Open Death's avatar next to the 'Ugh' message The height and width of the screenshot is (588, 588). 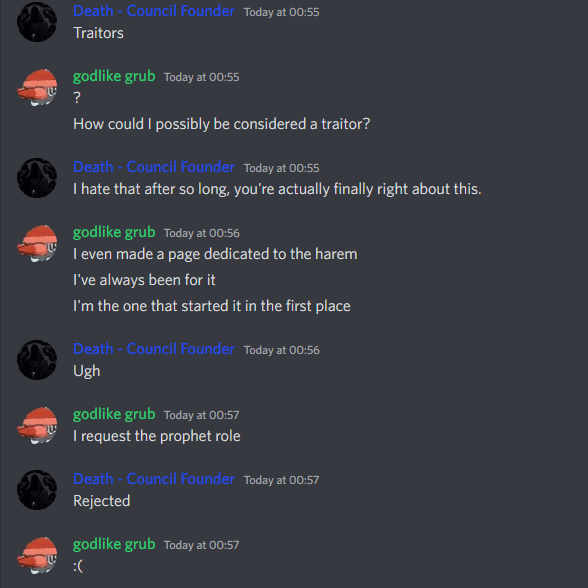pos(37,360)
